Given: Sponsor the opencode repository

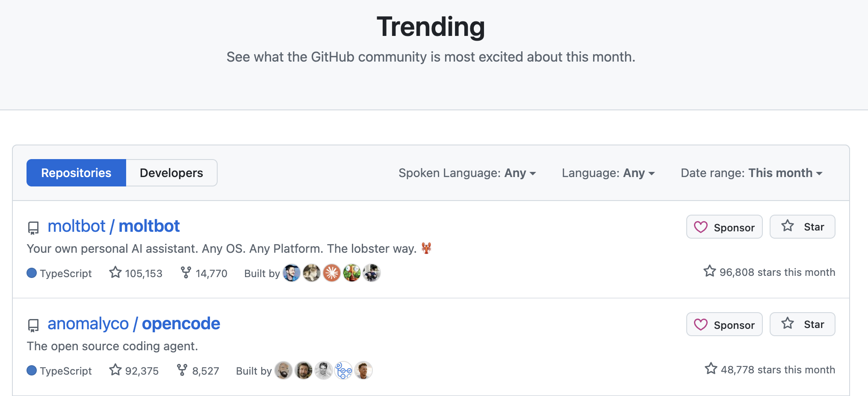Looking at the screenshot, I should (724, 324).
